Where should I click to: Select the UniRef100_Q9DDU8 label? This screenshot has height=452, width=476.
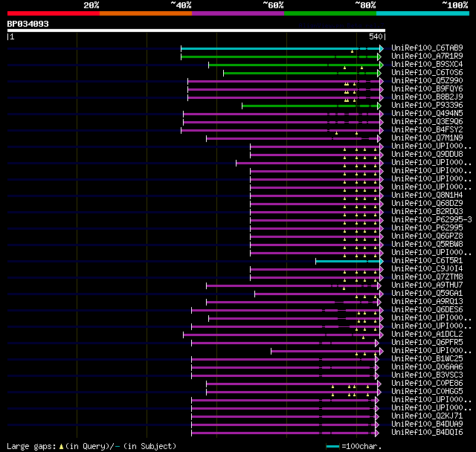[x=427, y=155]
